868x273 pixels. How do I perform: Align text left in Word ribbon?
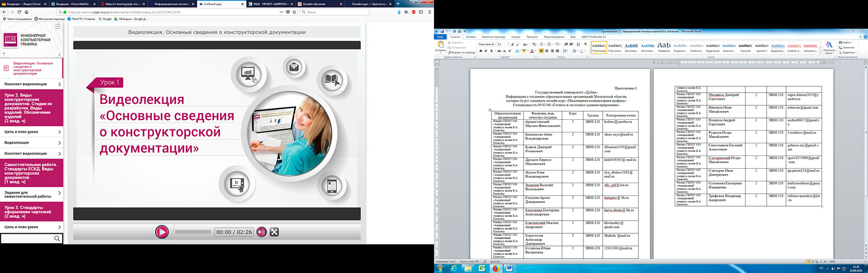point(541,51)
